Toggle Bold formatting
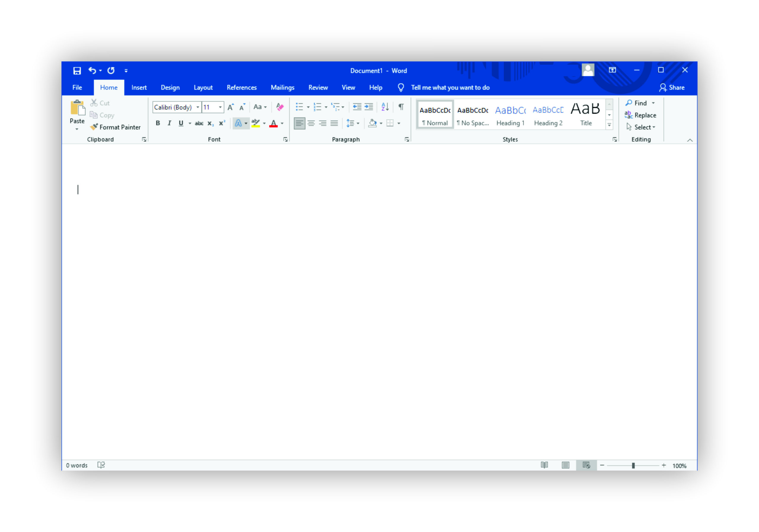Image resolution: width=759 pixels, height=532 pixels. click(x=158, y=123)
